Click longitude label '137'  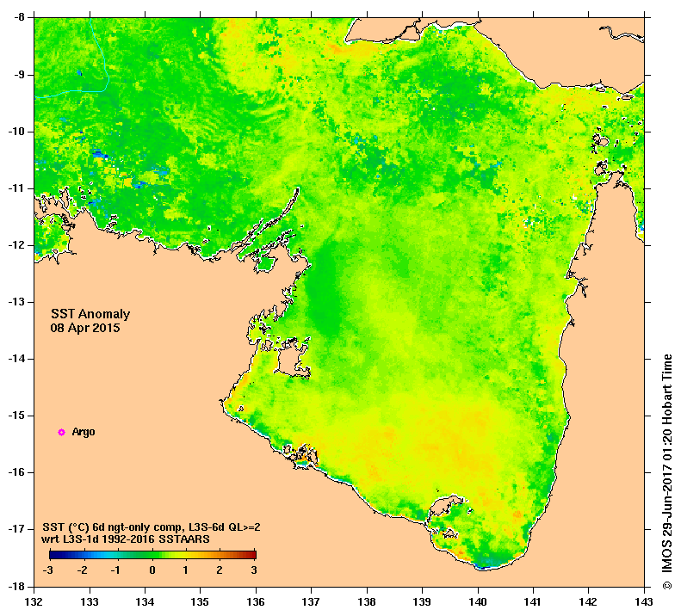click(x=312, y=601)
